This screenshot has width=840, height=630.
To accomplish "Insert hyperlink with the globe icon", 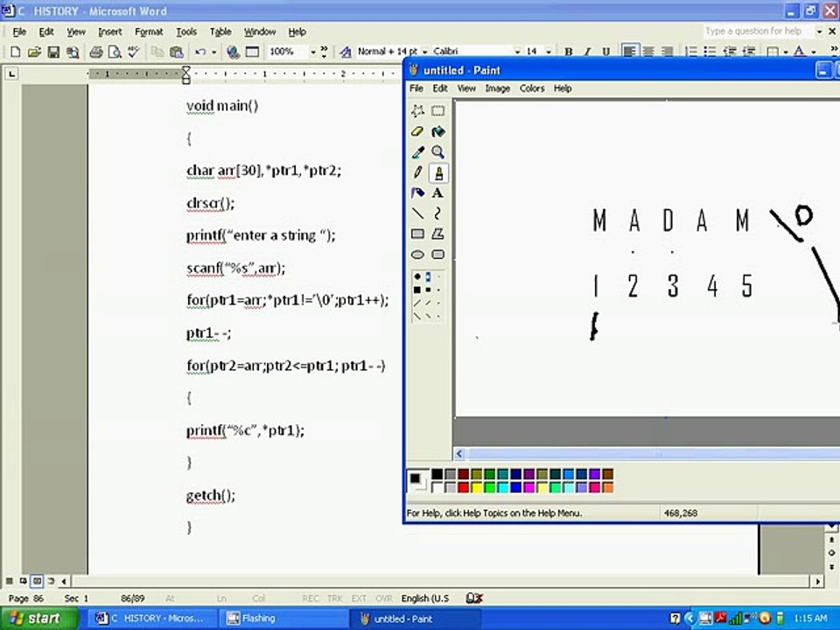I will [233, 52].
